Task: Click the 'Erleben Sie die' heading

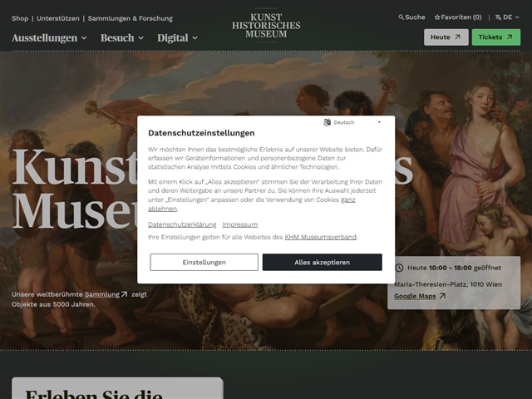Action: coord(94,395)
